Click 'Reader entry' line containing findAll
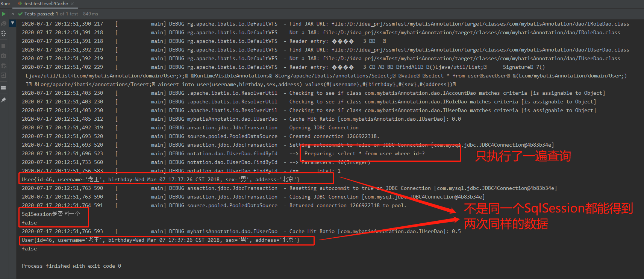644x279 pixels. (x=283, y=67)
